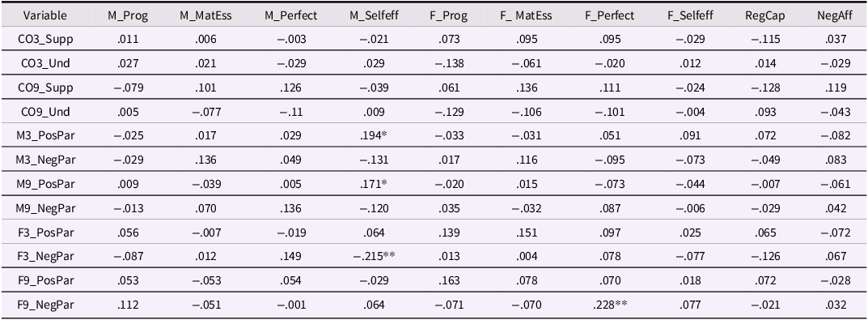Image resolution: width=868 pixels, height=320 pixels.
Task: Click the Variable column header
Action: pyautogui.click(x=45, y=15)
